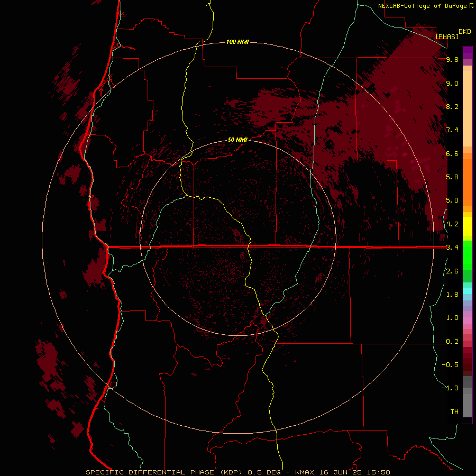Click the [PHAS] legend label
476x476 pixels.
(x=447, y=36)
